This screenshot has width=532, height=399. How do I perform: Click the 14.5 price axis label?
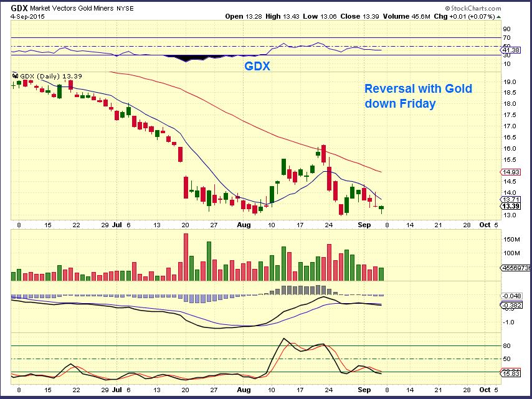510,181
